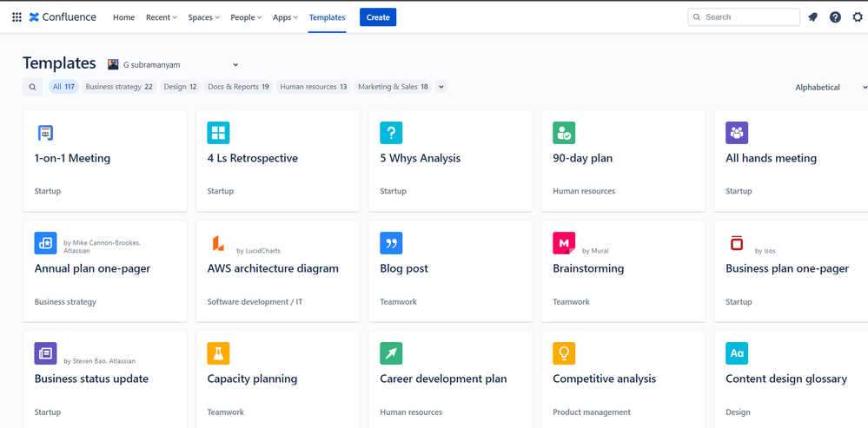Screen dimensions: 868x428
Task: Open the 90-day plan template title
Action: click(583, 158)
